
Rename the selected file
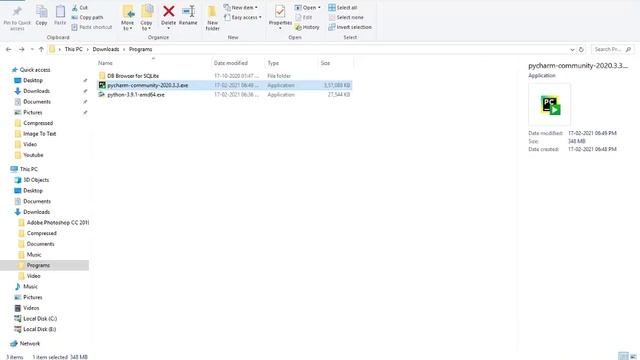(x=188, y=16)
